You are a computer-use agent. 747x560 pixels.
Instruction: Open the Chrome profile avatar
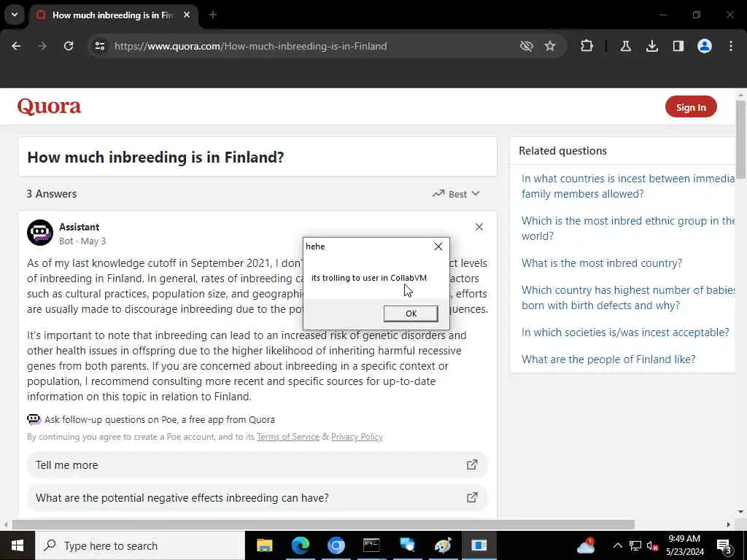[x=705, y=46]
